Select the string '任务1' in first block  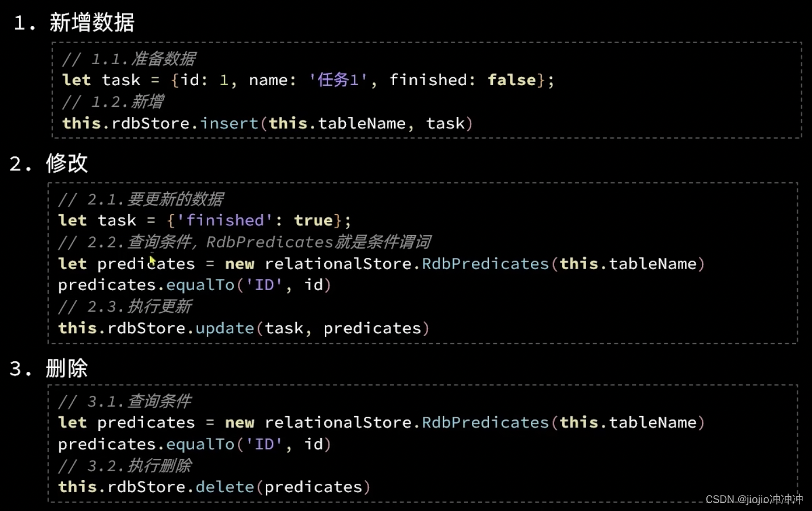tap(338, 80)
